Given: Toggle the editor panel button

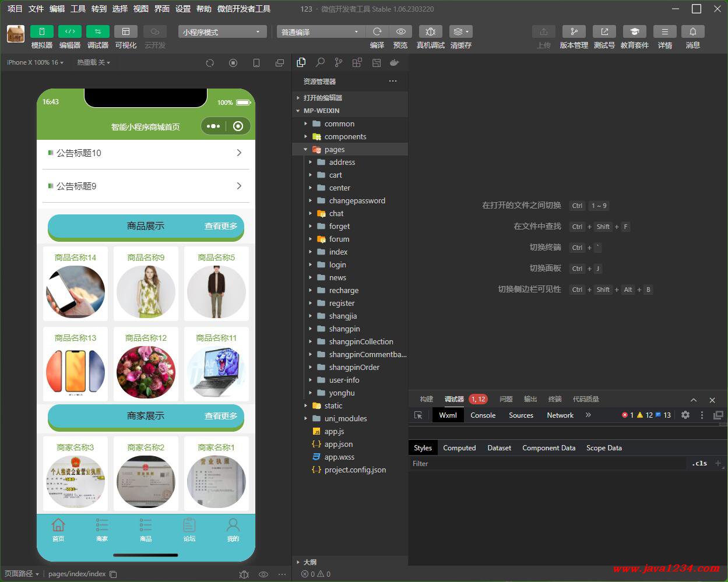Looking at the screenshot, I should click(x=70, y=31).
